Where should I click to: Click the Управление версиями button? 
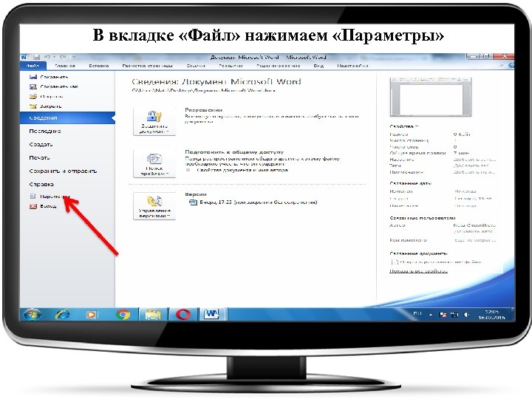coord(154,206)
